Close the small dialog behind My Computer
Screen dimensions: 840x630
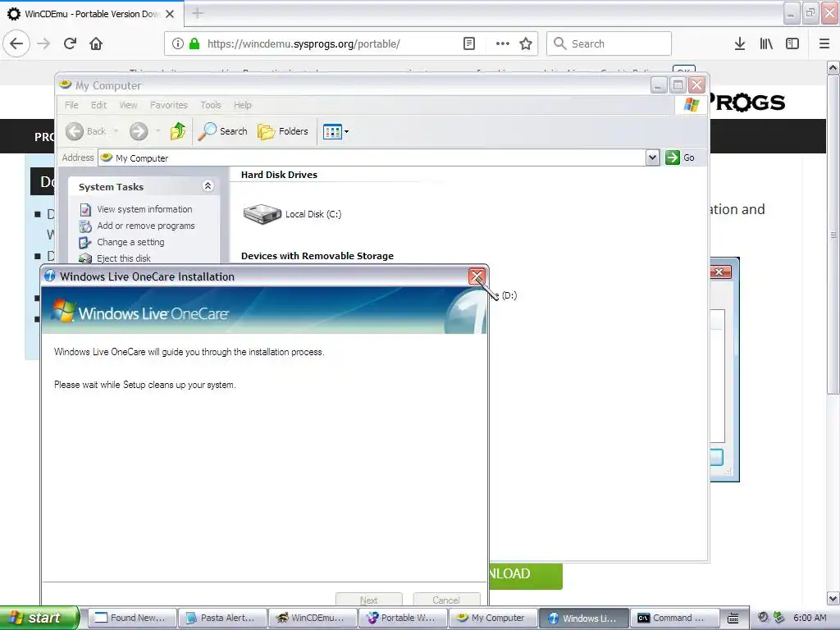pyautogui.click(x=719, y=272)
